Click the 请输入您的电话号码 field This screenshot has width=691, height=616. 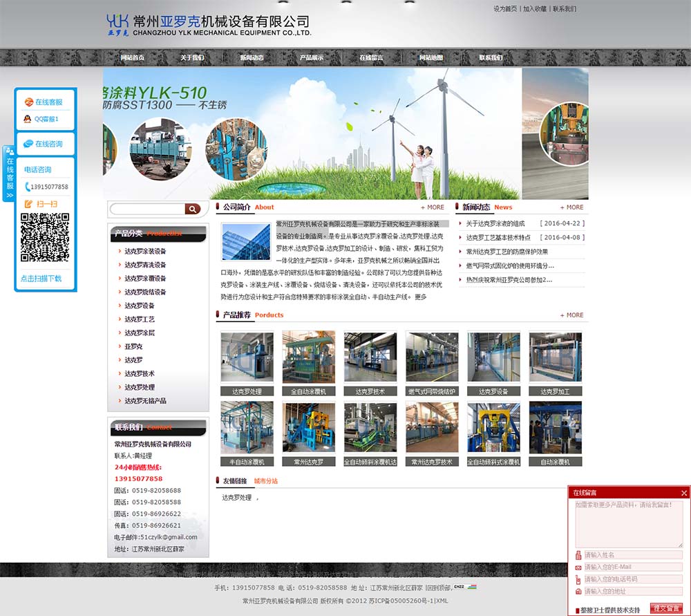(x=633, y=579)
